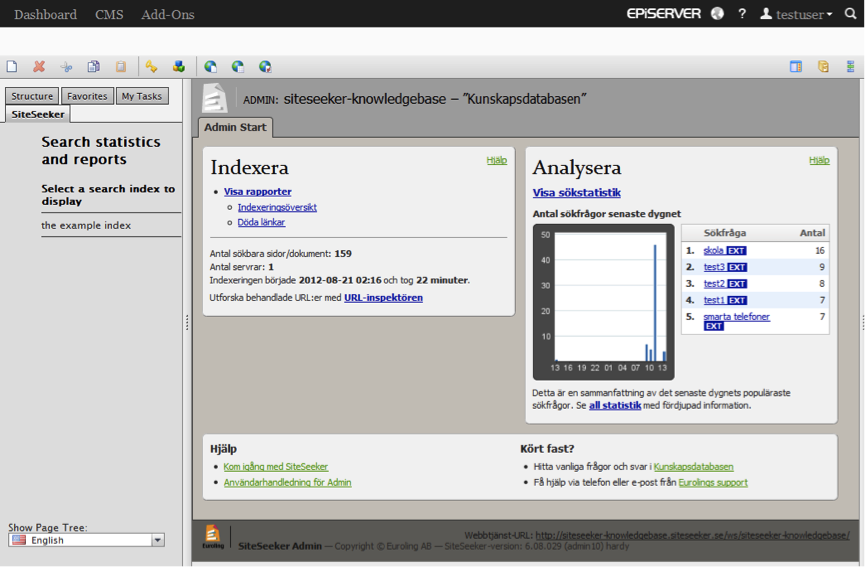Click Hjälp link in Analysera panel
The image size is (865, 567).
pyautogui.click(x=819, y=161)
